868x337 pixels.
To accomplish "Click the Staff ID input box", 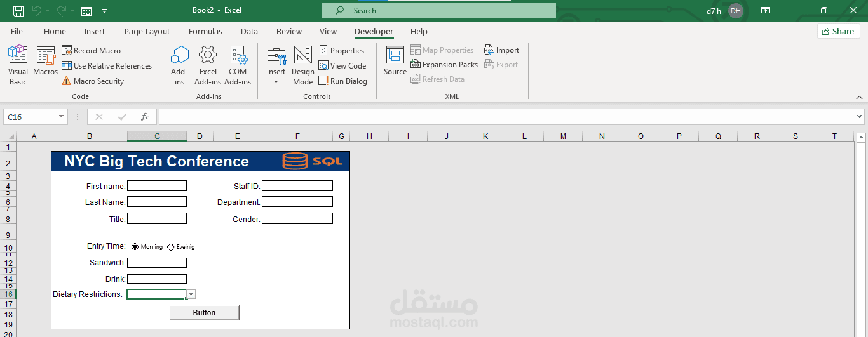I will pos(297,186).
